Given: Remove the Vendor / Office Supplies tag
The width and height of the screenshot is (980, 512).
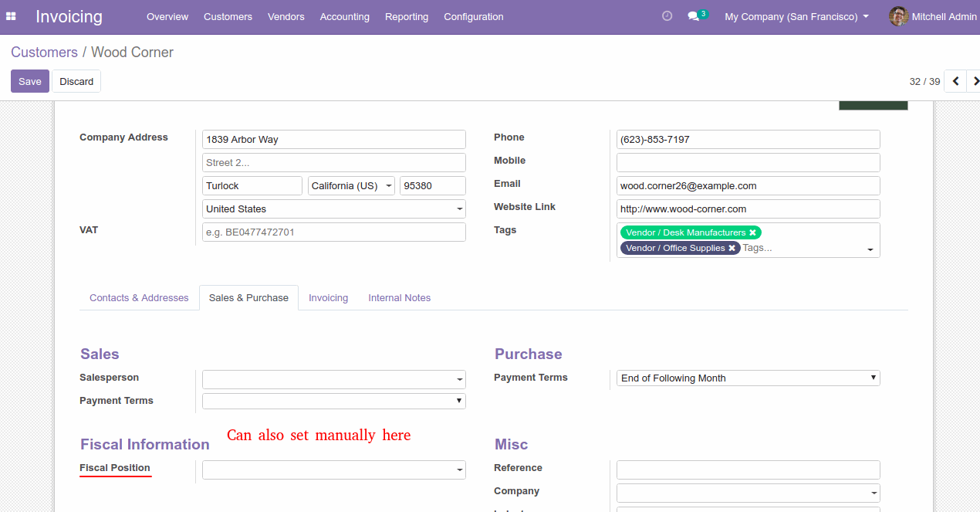Looking at the screenshot, I should pyautogui.click(x=732, y=248).
